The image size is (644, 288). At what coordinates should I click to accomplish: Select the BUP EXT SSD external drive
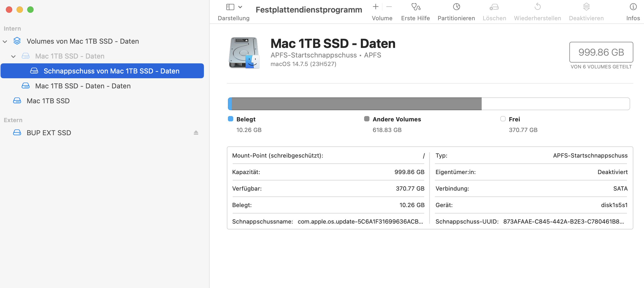(x=49, y=133)
